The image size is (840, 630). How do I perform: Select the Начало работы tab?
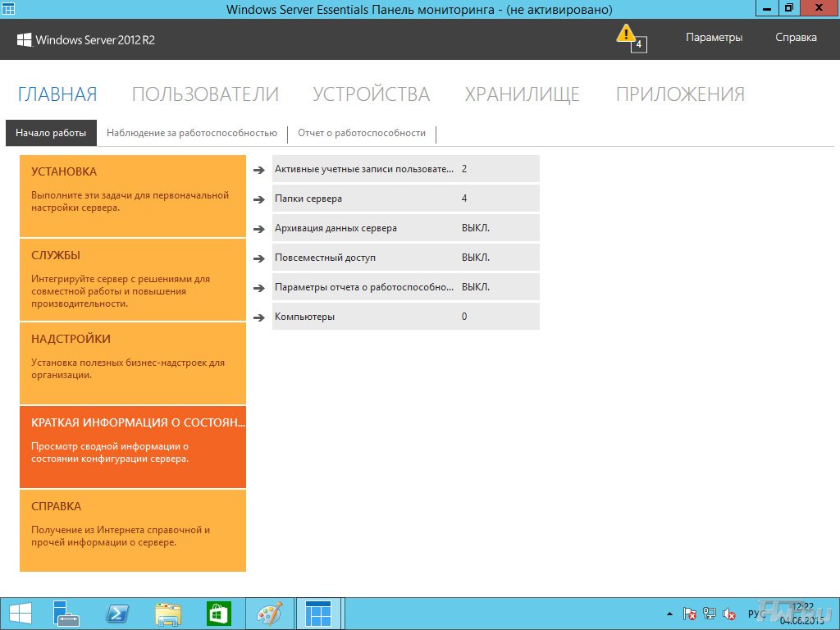[51, 133]
